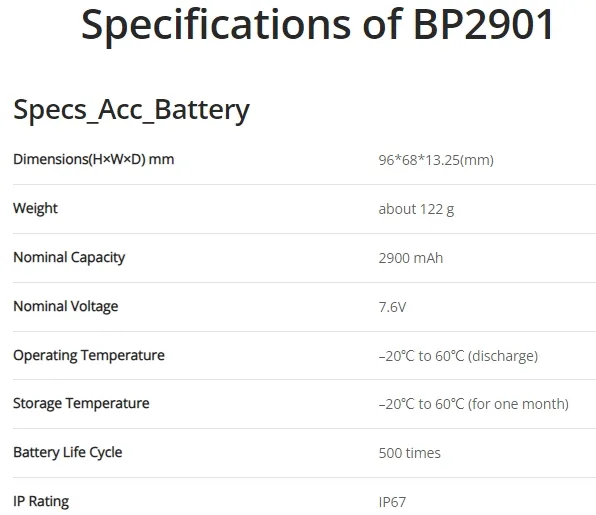Select the discharge temperature range value

pos(458,356)
